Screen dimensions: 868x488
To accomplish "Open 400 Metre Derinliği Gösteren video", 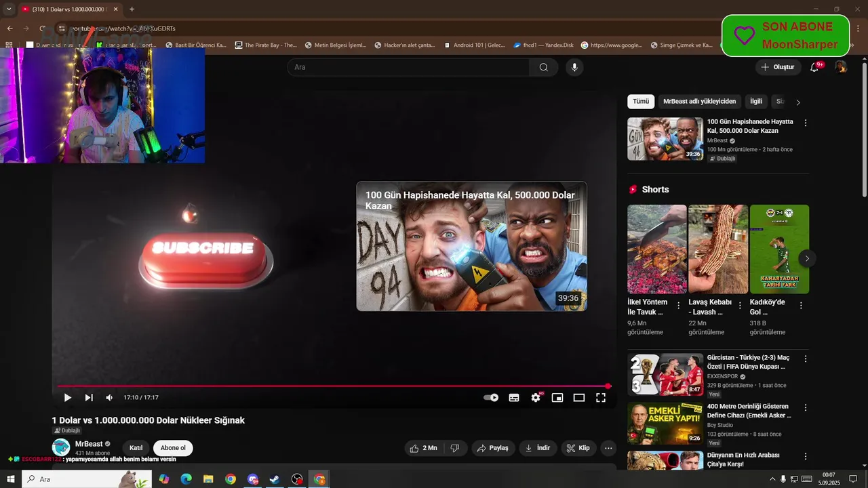I will [x=665, y=424].
